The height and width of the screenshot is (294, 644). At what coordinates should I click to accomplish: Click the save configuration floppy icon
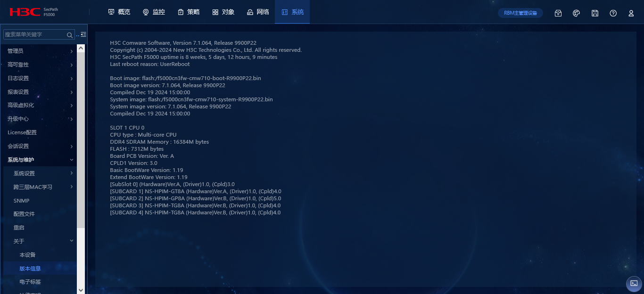pyautogui.click(x=595, y=13)
